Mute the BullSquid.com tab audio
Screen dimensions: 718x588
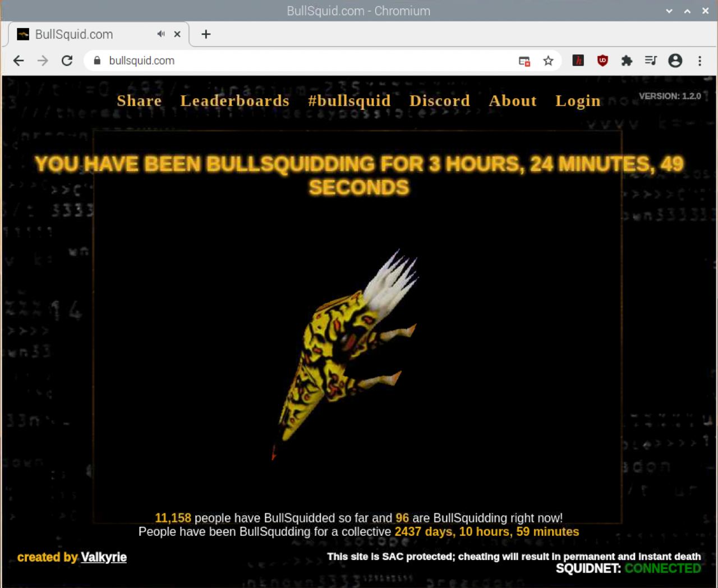tap(161, 34)
